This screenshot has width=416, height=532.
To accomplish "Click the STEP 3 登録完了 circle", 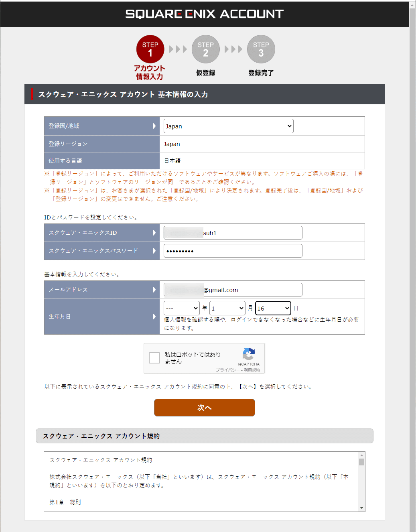I will [x=261, y=49].
